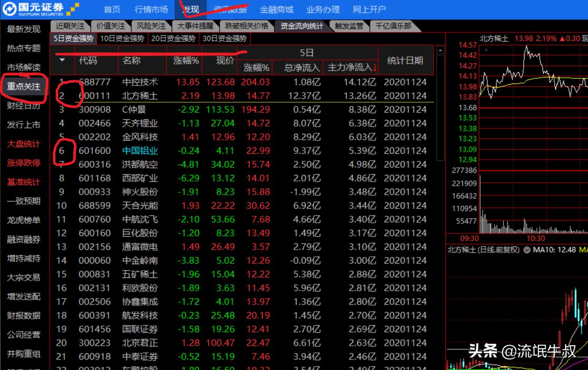This screenshot has width=588, height=370.
Task: Open the 行情市场 menu
Action: (151, 9)
